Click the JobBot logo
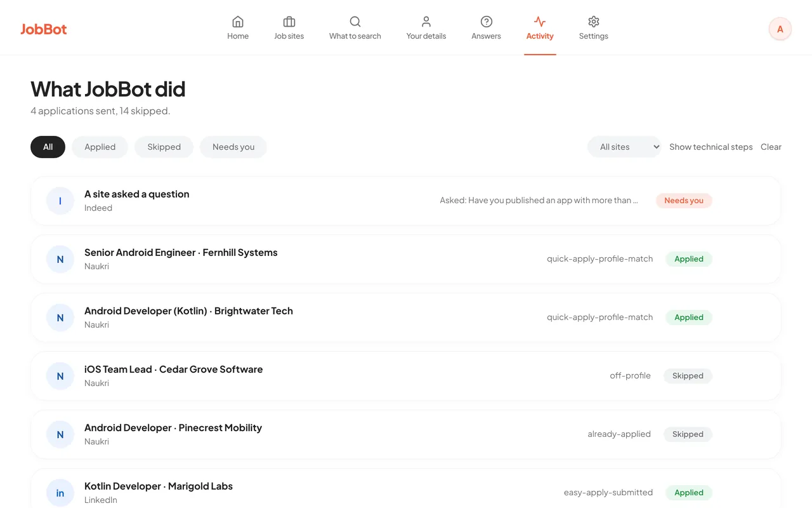 click(x=44, y=29)
